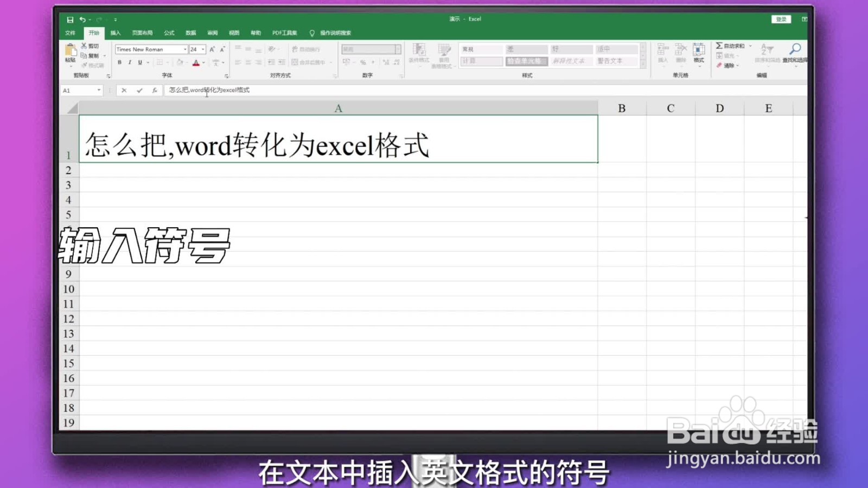Open the Times New Roman font dropdown

pos(185,49)
